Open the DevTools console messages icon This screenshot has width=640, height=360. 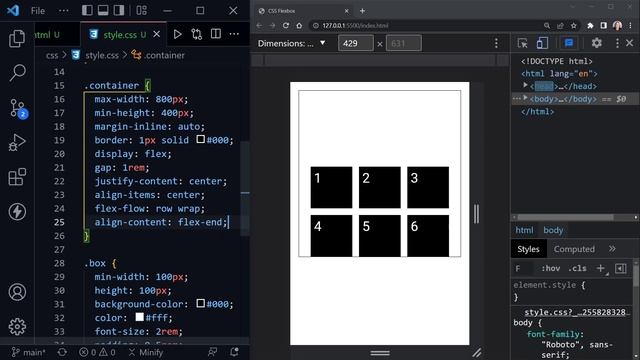pos(569,43)
